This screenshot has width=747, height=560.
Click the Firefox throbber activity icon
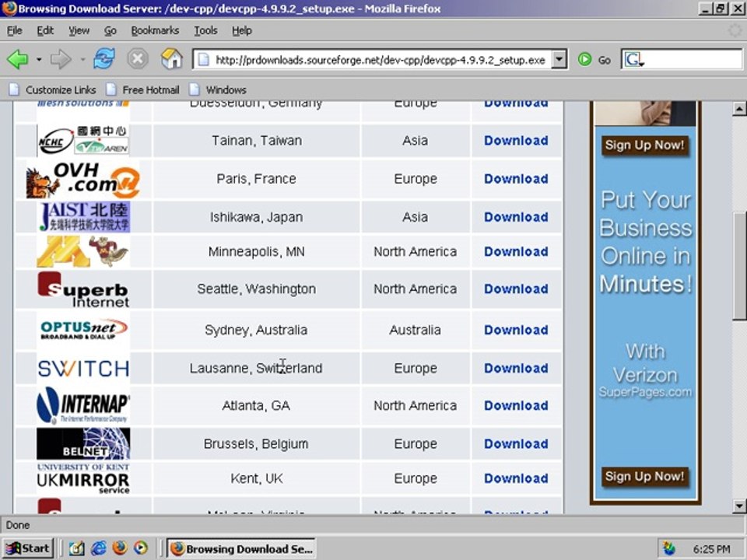[735, 30]
